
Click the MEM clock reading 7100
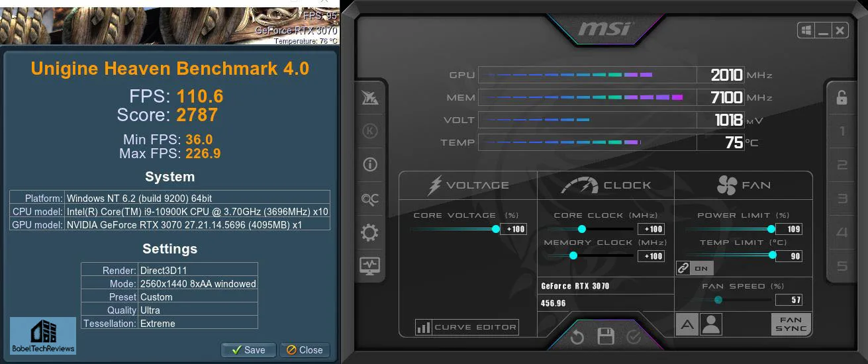pyautogui.click(x=726, y=98)
